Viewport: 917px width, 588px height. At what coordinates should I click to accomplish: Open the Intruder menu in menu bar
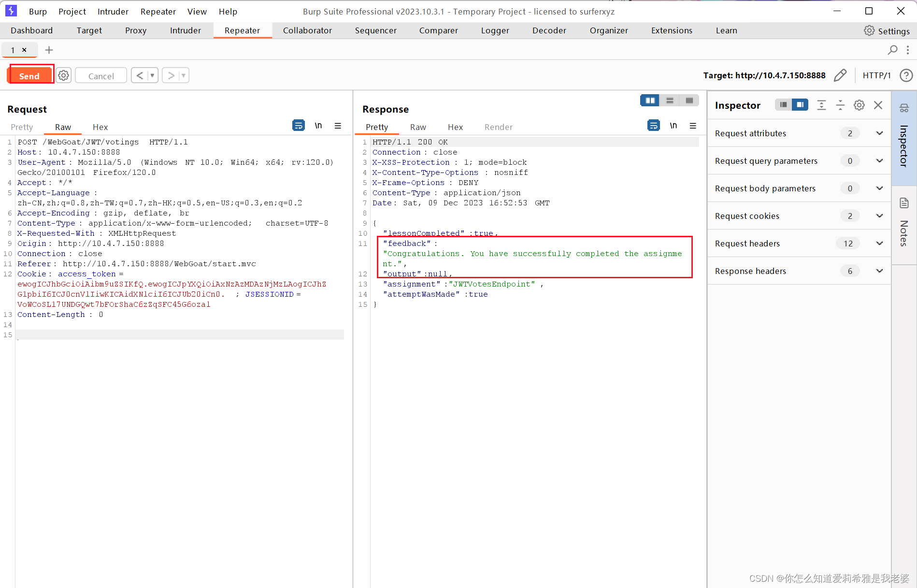[x=113, y=12]
